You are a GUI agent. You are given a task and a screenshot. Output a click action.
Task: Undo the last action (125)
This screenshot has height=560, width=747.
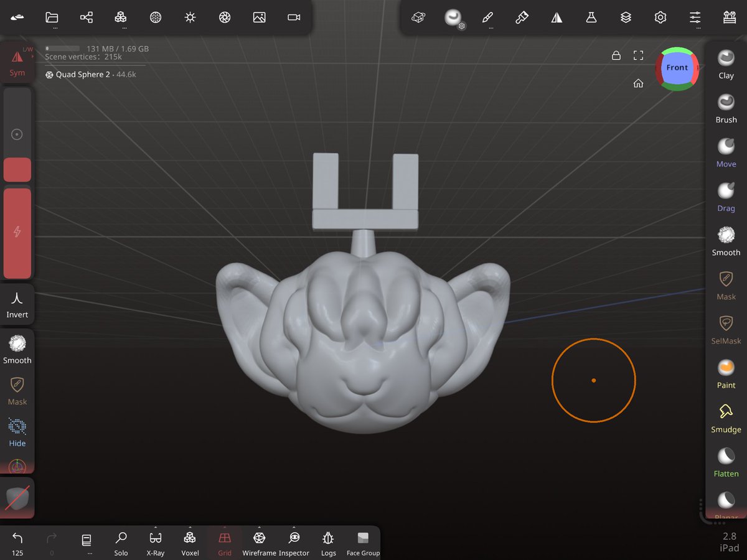17,543
